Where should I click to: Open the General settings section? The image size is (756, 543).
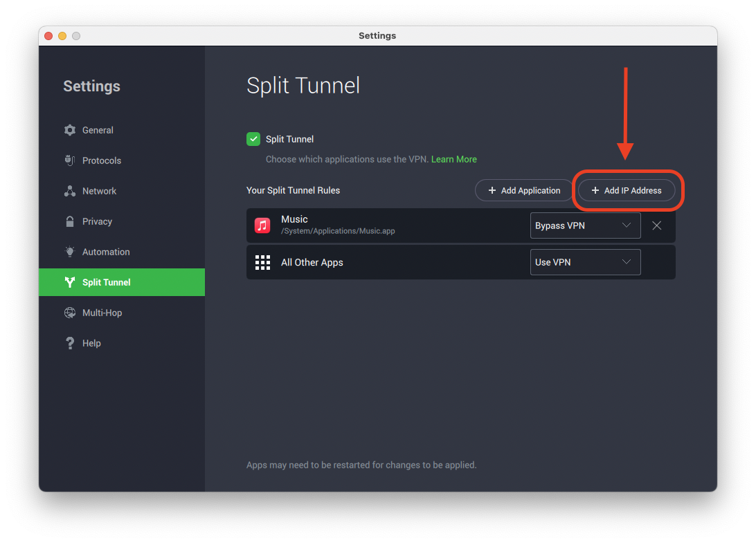(122, 130)
